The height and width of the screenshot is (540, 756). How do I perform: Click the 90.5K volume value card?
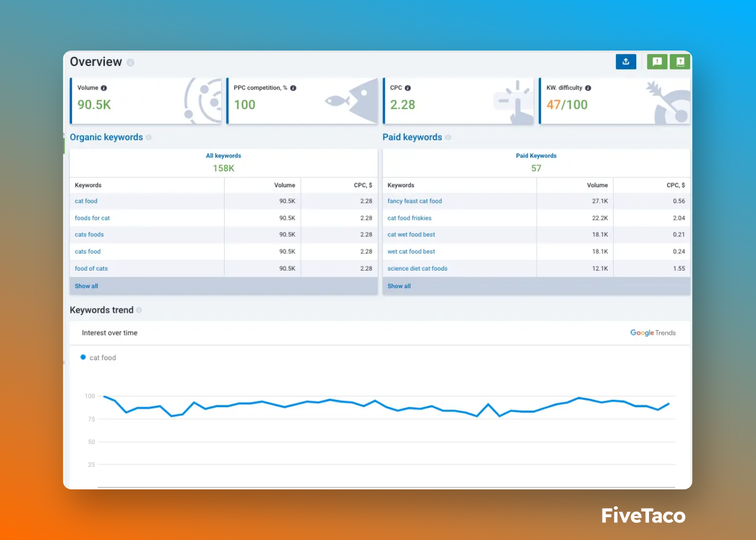(94, 105)
